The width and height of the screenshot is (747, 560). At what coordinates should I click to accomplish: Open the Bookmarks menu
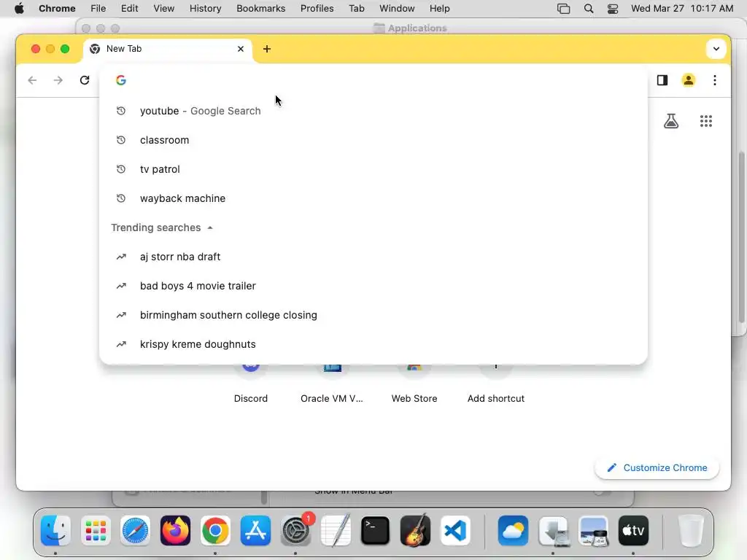(x=260, y=9)
